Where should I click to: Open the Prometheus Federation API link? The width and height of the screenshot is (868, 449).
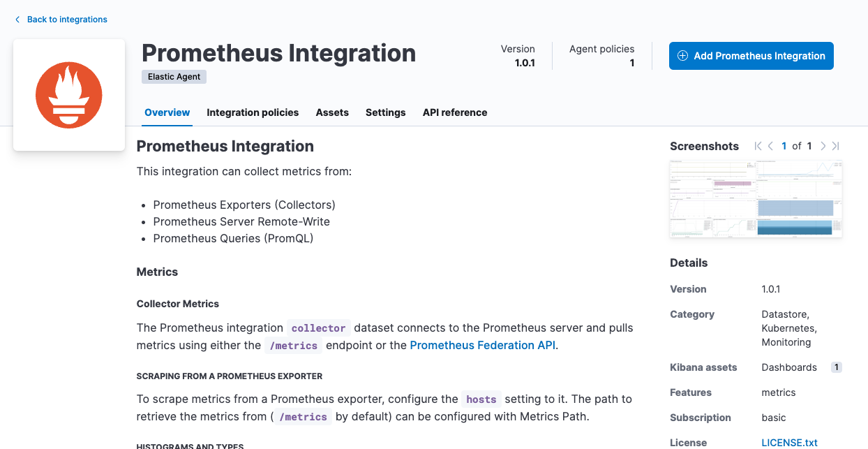(x=483, y=345)
